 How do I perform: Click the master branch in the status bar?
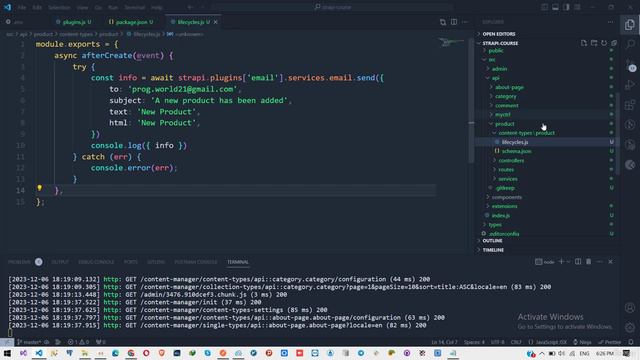click(x=29, y=342)
